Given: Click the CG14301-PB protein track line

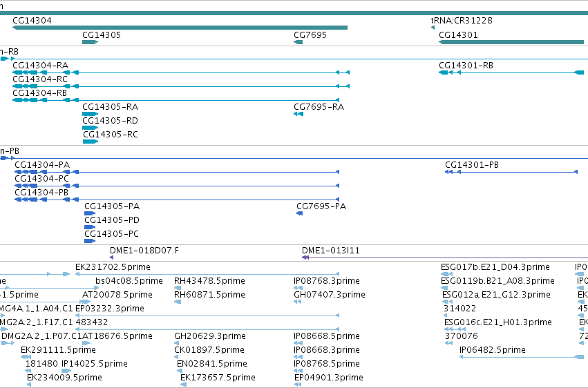Looking at the screenshot, I should (x=511, y=172).
